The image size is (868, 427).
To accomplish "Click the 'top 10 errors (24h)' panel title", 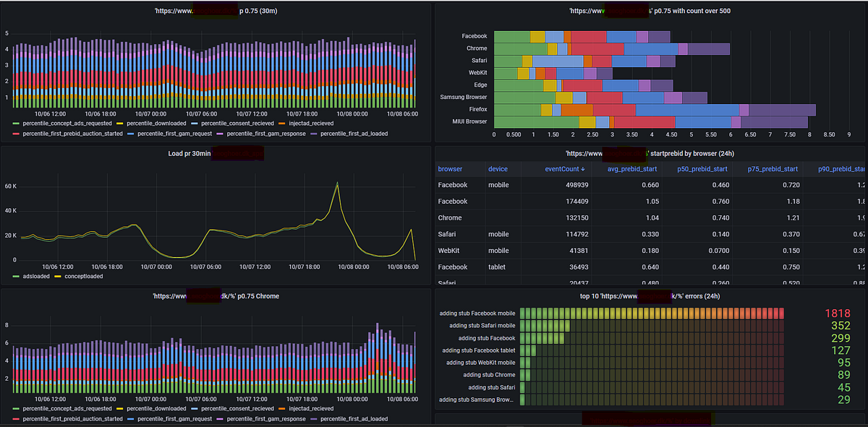I will [x=650, y=296].
